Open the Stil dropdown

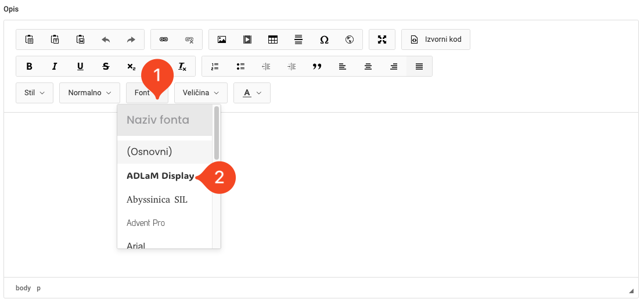click(x=34, y=93)
